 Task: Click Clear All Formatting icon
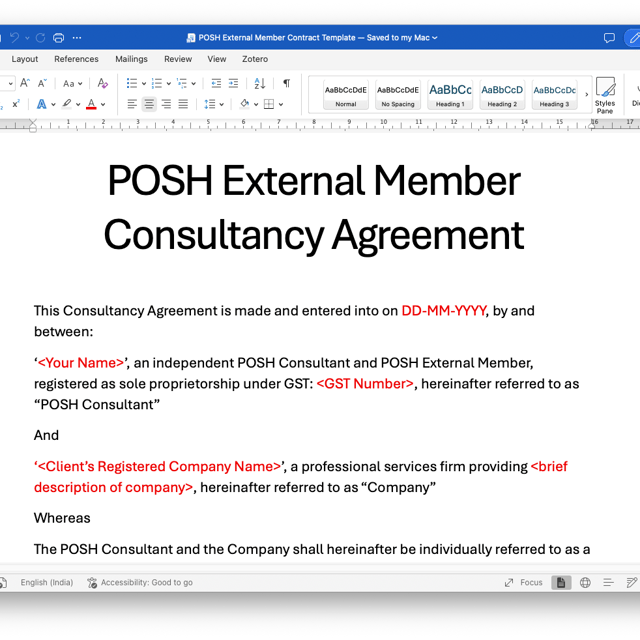coord(103,83)
